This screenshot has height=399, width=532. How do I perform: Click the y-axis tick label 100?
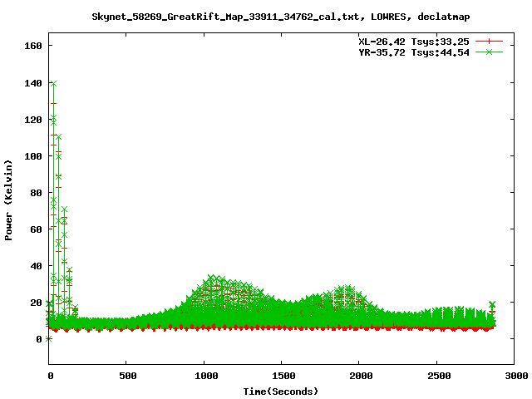pos(33,156)
